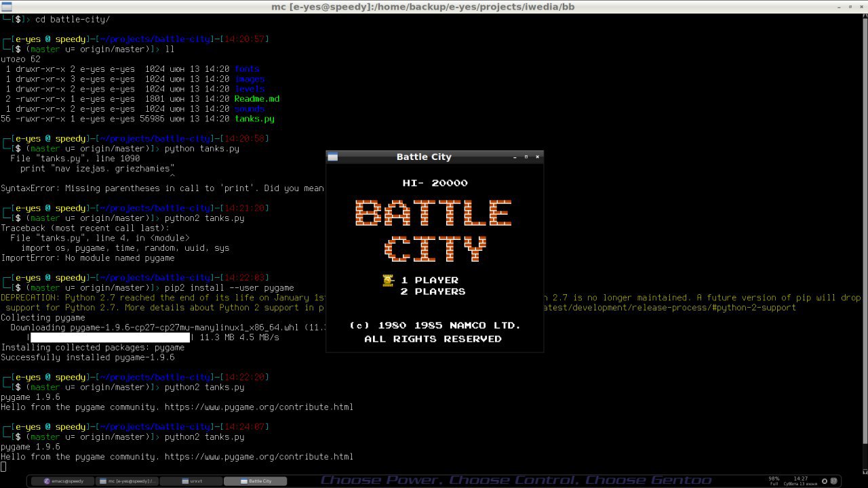Click the brick BATTLE logo word

(x=433, y=213)
